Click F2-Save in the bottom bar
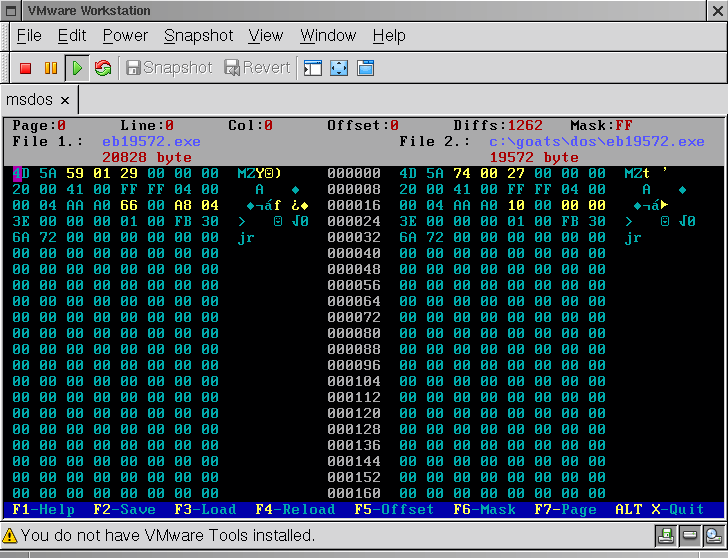The image size is (728, 558). pos(124,510)
